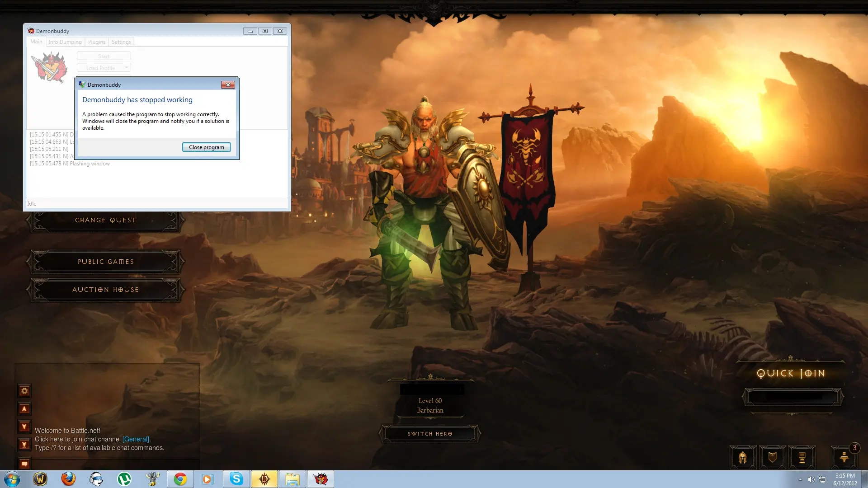Click the Close program button
This screenshot has width=868, height=488.
click(206, 147)
